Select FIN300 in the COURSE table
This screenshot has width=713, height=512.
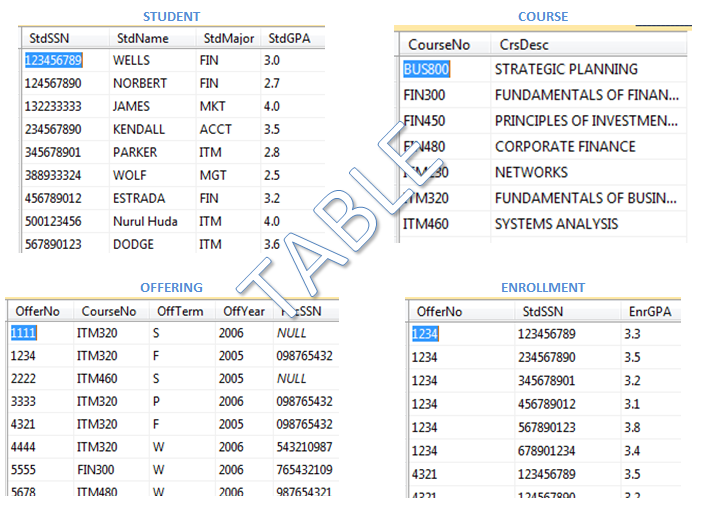coord(424,95)
